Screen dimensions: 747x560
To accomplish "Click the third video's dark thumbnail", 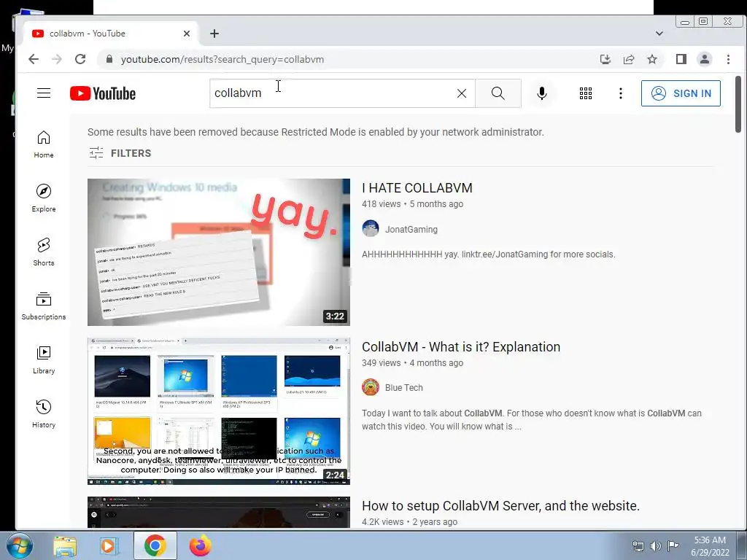I will (x=219, y=513).
